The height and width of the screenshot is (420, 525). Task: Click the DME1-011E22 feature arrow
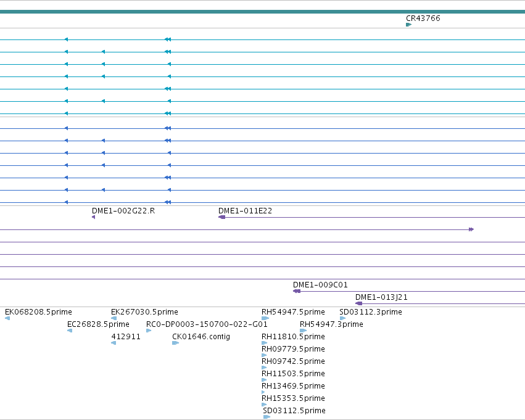tap(221, 217)
